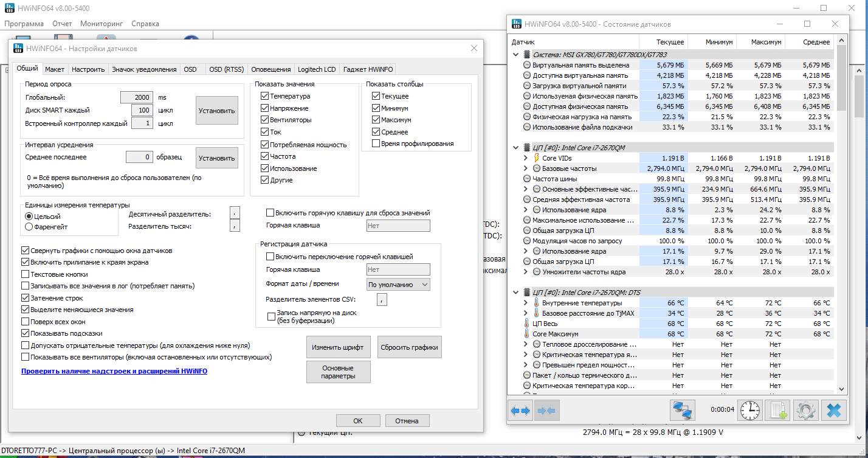
Task: Open the Формат даты / времени dropdown
Action: pyautogui.click(x=398, y=285)
